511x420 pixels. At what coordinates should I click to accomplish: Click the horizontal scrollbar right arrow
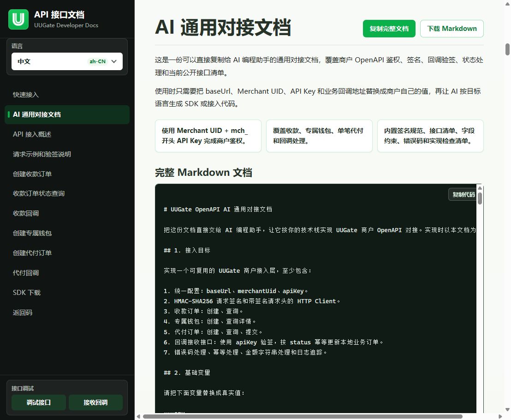(500, 416)
